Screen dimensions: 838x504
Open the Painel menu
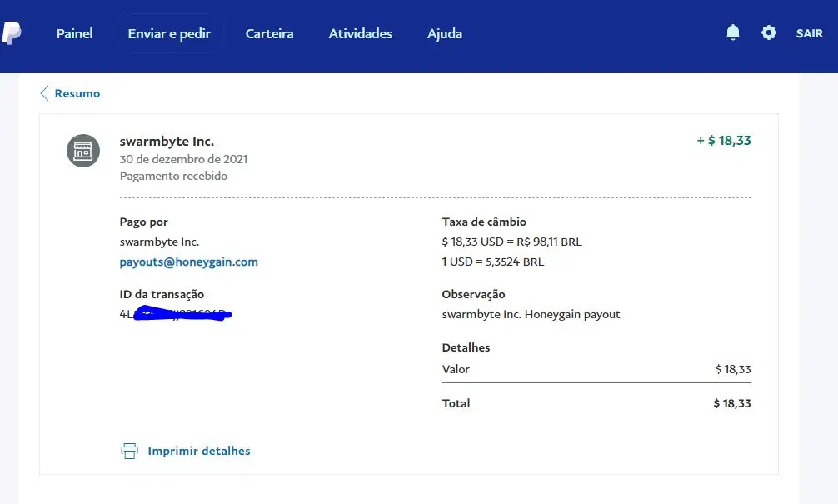coord(75,33)
